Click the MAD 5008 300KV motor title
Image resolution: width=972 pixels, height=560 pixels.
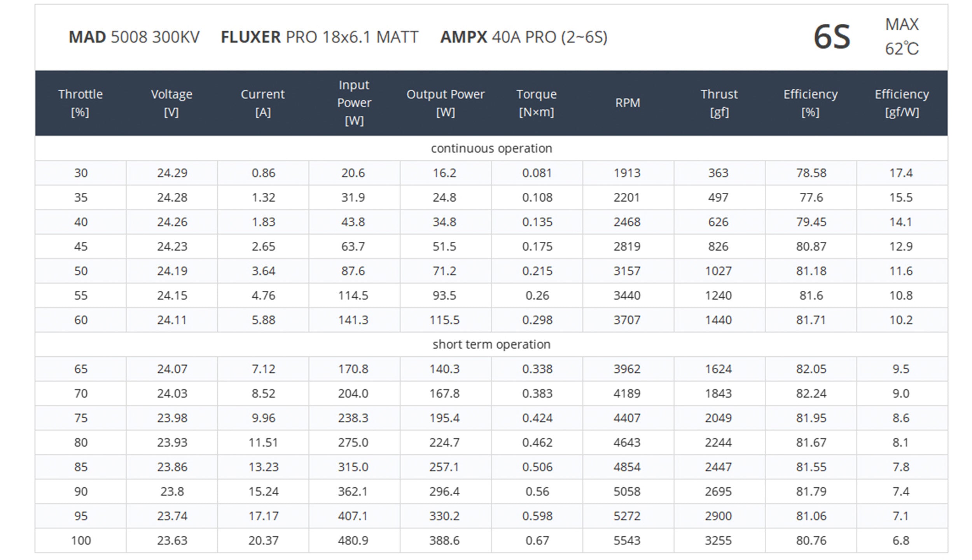(134, 37)
